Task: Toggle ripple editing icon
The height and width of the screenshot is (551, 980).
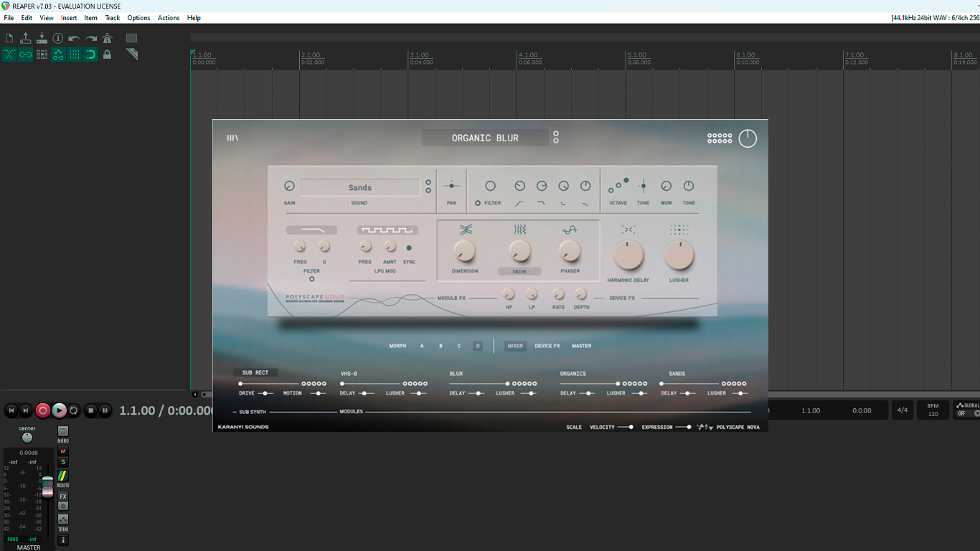Action: click(42, 55)
